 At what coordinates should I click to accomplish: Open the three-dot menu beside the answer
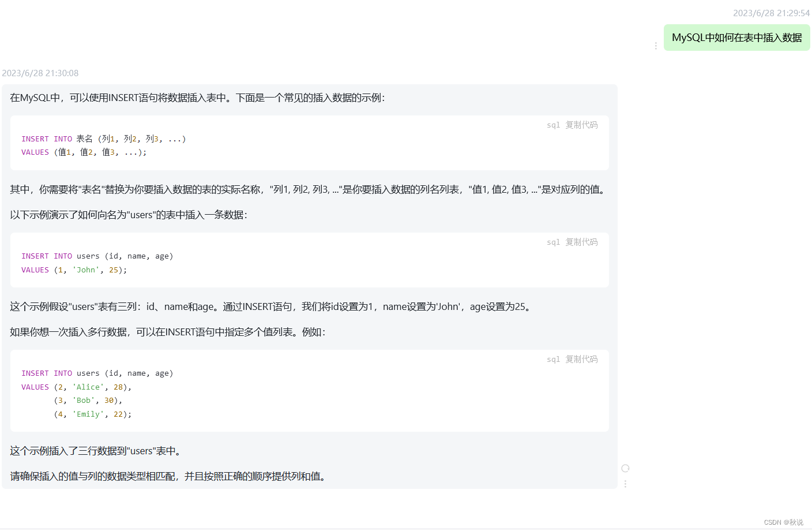tap(625, 484)
